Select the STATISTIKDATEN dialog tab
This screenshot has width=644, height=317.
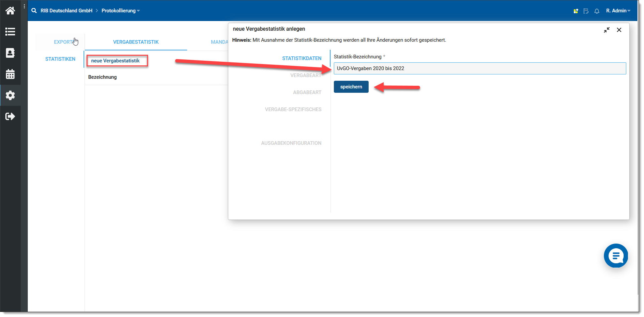301,58
